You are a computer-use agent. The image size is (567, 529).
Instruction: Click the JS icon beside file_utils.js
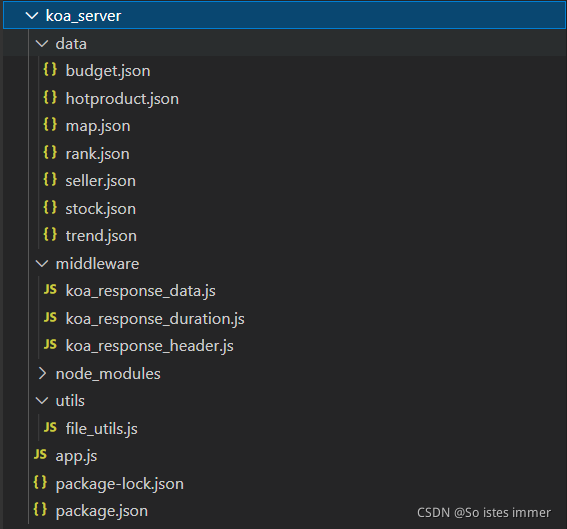pos(50,428)
